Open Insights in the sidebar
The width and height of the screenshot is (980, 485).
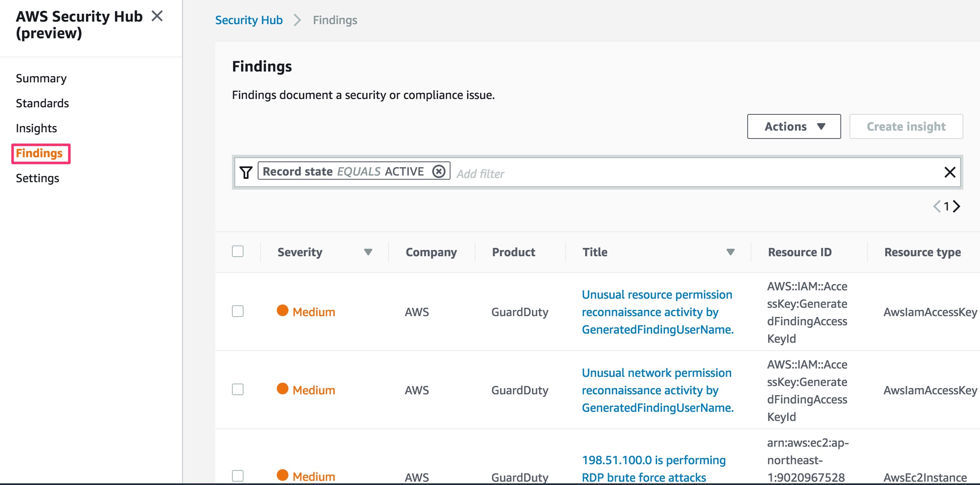(x=36, y=128)
